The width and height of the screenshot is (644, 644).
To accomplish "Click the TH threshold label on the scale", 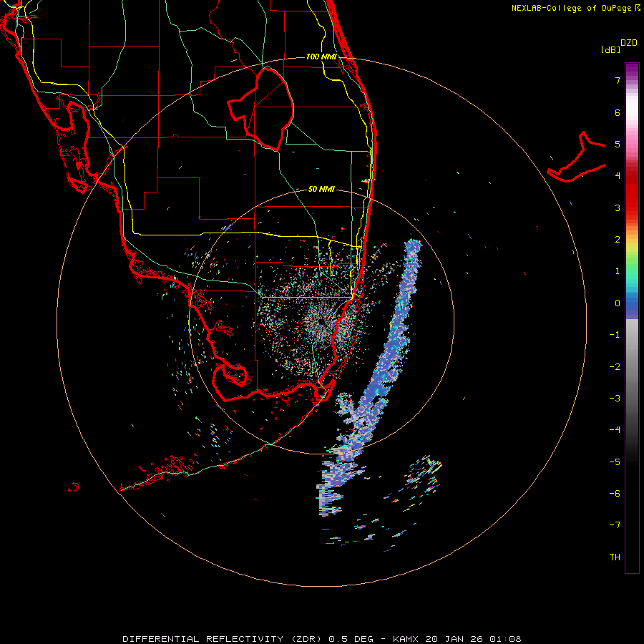I will click(615, 557).
